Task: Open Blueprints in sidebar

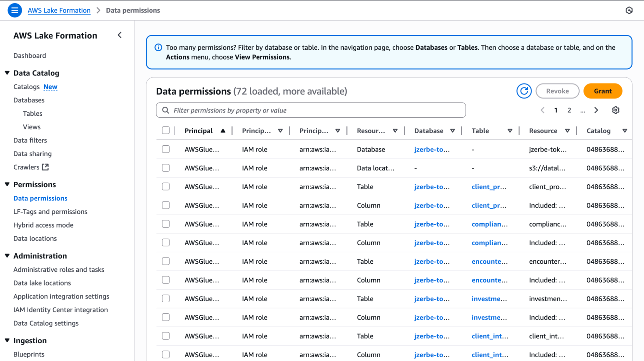Action: click(x=29, y=354)
